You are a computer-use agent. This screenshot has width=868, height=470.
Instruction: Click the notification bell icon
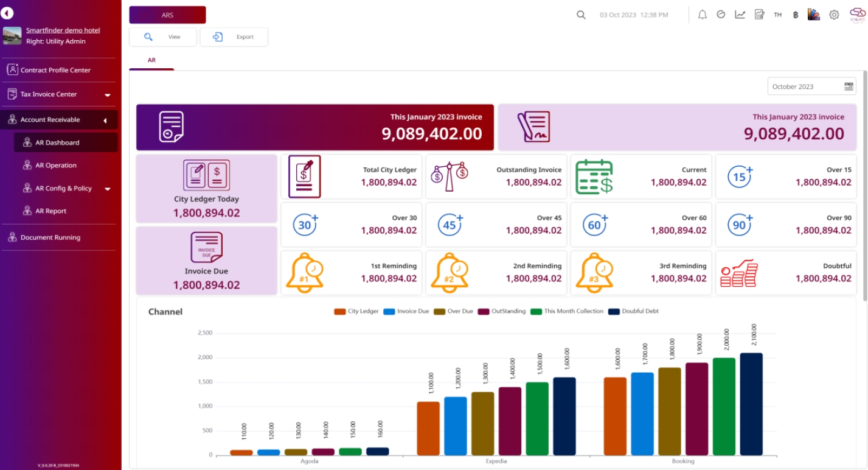[703, 15]
